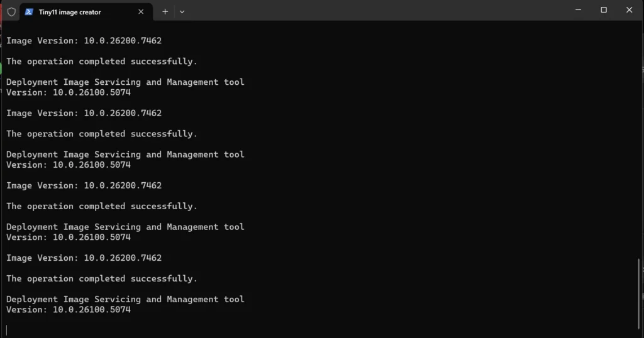Select the Tiny11 image creator tab
The height and width of the screenshot is (338, 644).
[x=75, y=12]
